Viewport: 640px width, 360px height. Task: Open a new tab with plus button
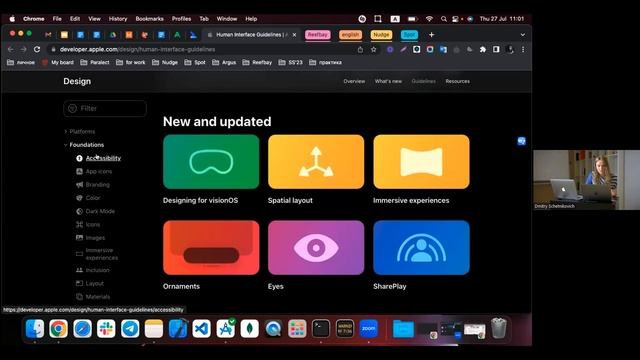tap(431, 35)
